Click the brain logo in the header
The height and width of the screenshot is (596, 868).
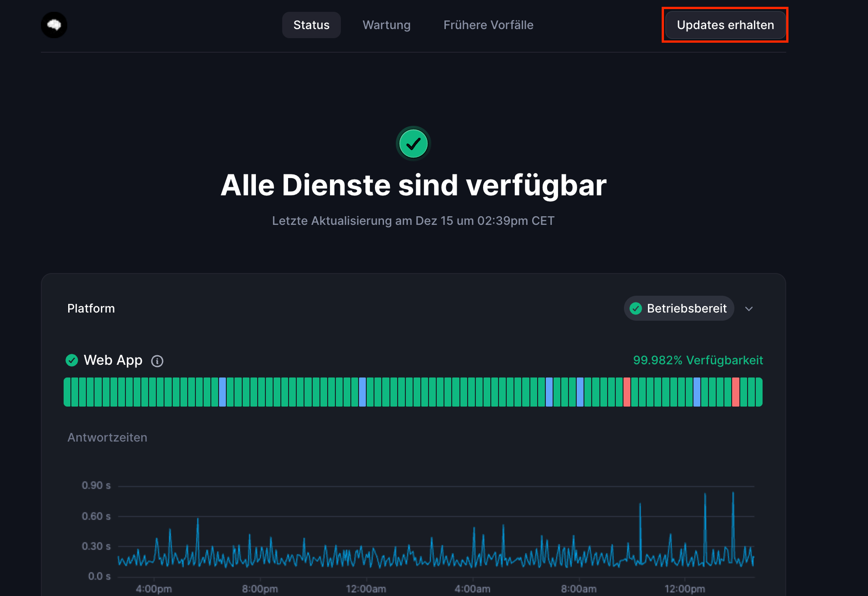click(x=54, y=25)
